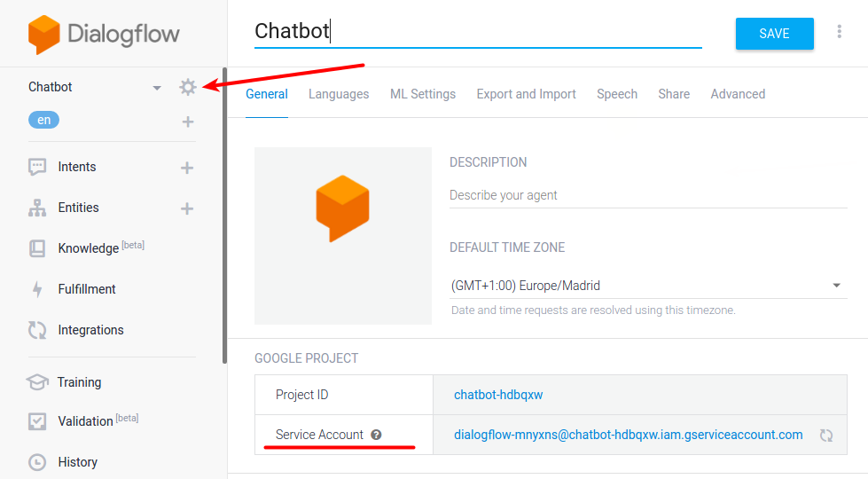This screenshot has width=868, height=479.
Task: Open Entities in the sidebar
Action: pyautogui.click(x=79, y=208)
